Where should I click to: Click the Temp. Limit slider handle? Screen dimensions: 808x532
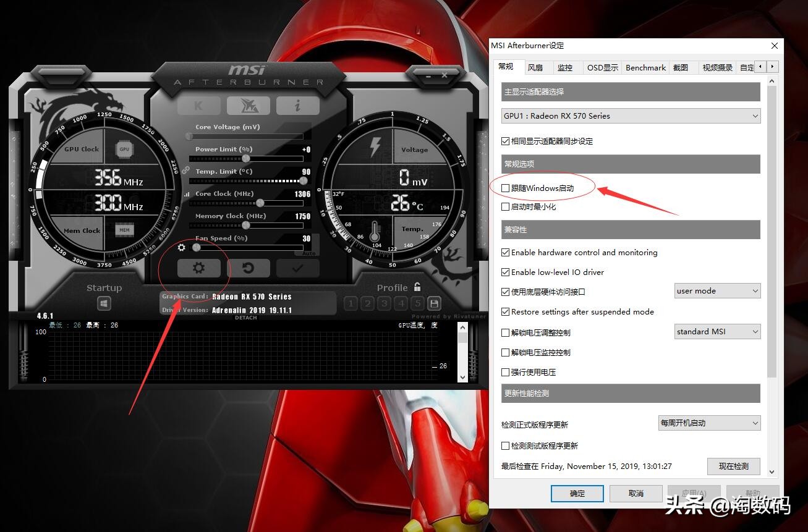pyautogui.click(x=303, y=181)
